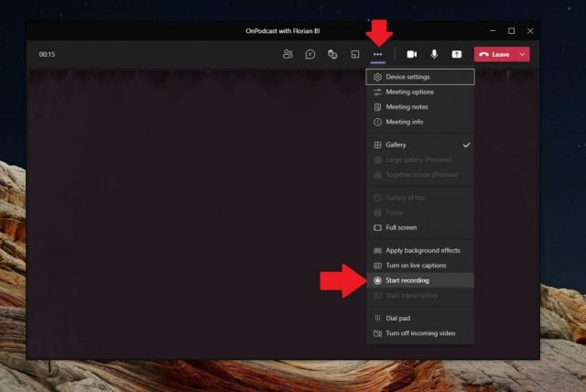Click Start transcription
The height and width of the screenshot is (392, 586).
click(420, 296)
